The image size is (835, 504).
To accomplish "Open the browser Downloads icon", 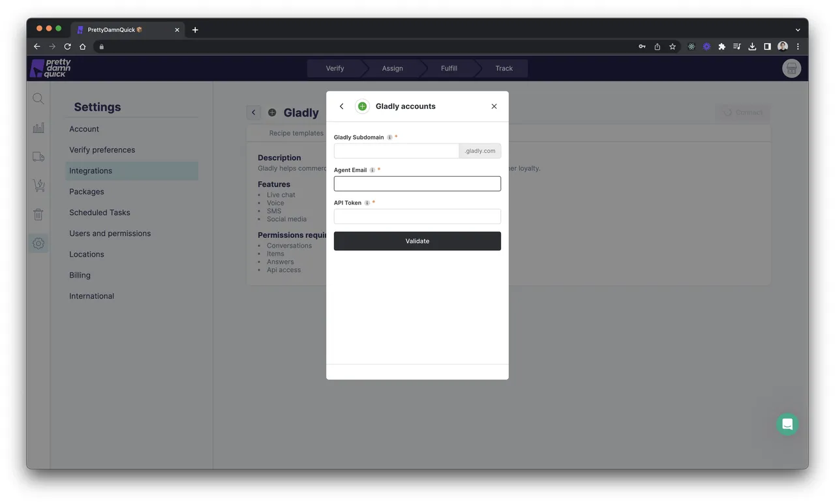I will point(752,46).
